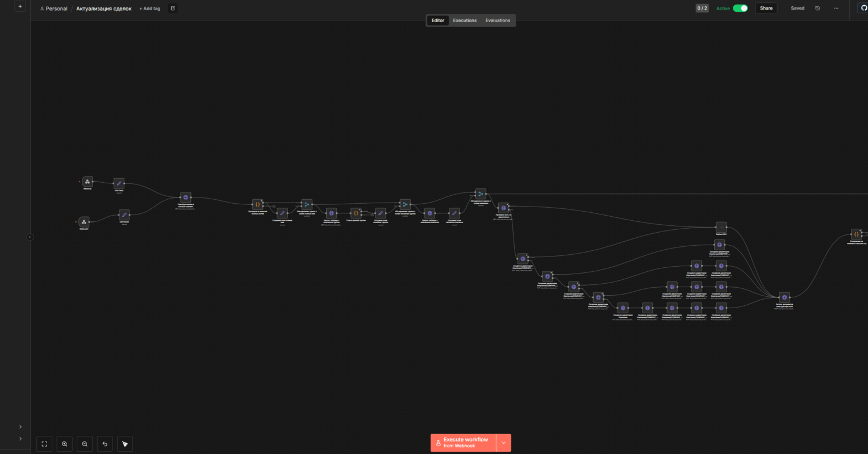The image size is (868, 454).
Task: Reset the canvas zoom level
Action: coord(105,444)
